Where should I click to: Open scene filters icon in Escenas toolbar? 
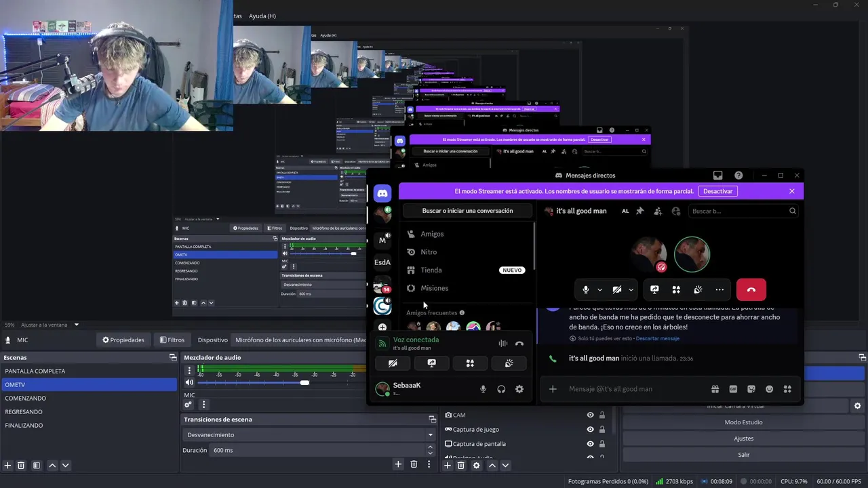coord(37,466)
